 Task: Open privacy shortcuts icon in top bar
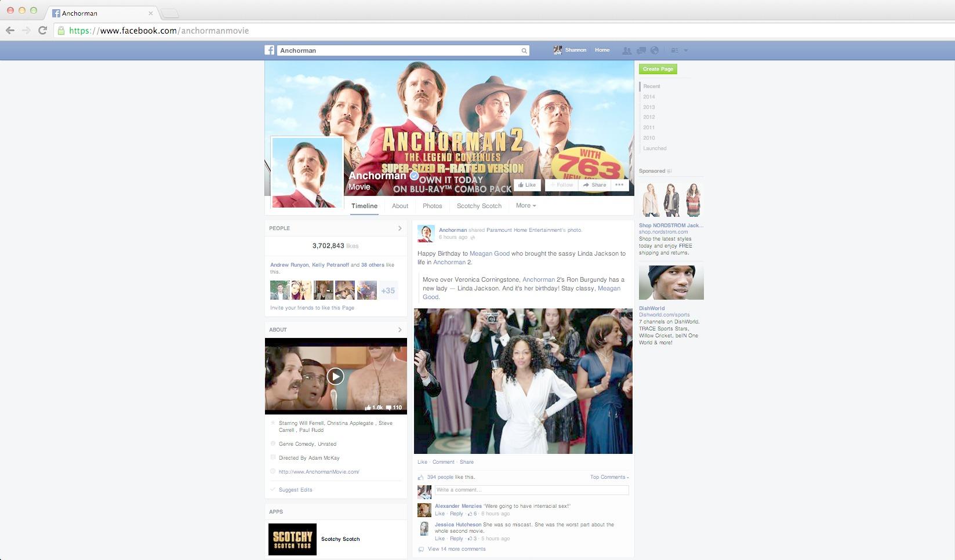point(674,50)
